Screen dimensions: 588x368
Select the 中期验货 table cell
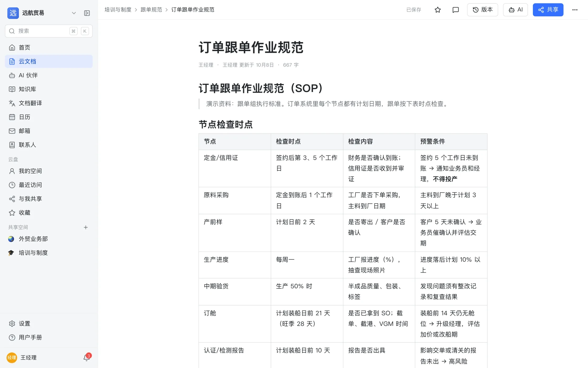(x=235, y=292)
